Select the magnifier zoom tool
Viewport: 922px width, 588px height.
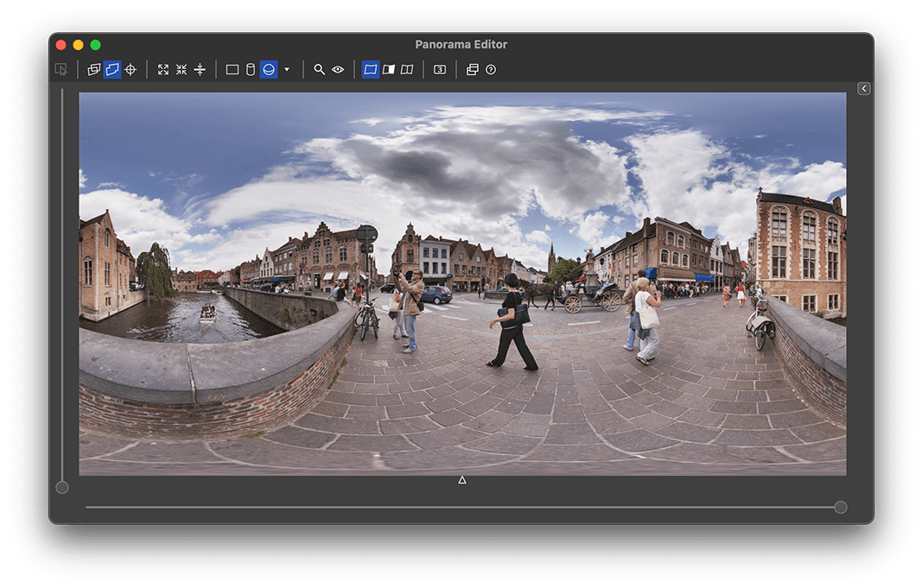tap(319, 70)
